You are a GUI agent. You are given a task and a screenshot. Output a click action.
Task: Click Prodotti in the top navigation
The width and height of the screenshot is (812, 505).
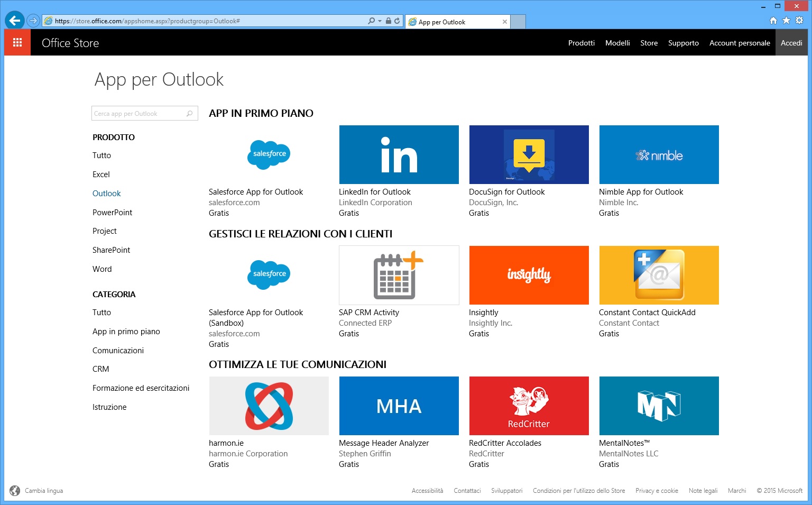582,43
